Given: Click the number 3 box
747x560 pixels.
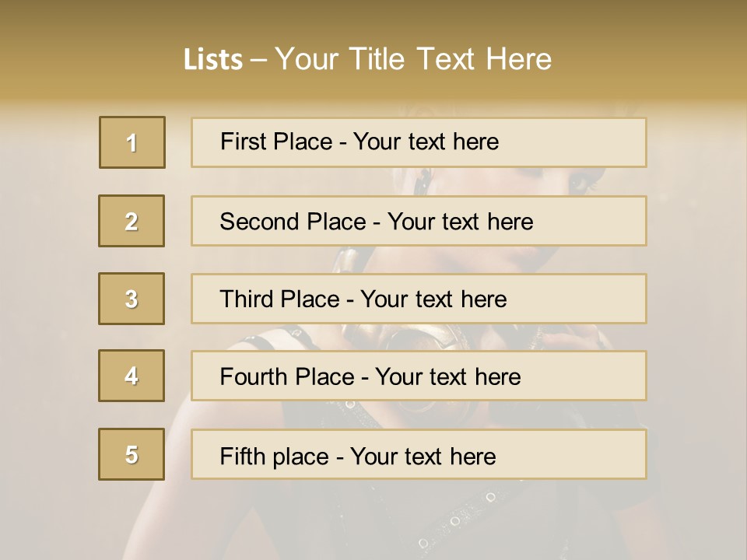Looking at the screenshot, I should tap(132, 299).
